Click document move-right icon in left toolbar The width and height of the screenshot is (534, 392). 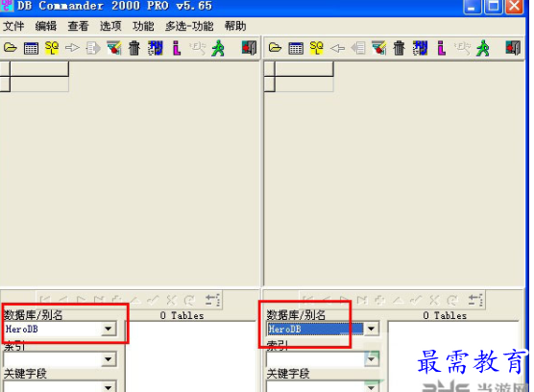93,48
